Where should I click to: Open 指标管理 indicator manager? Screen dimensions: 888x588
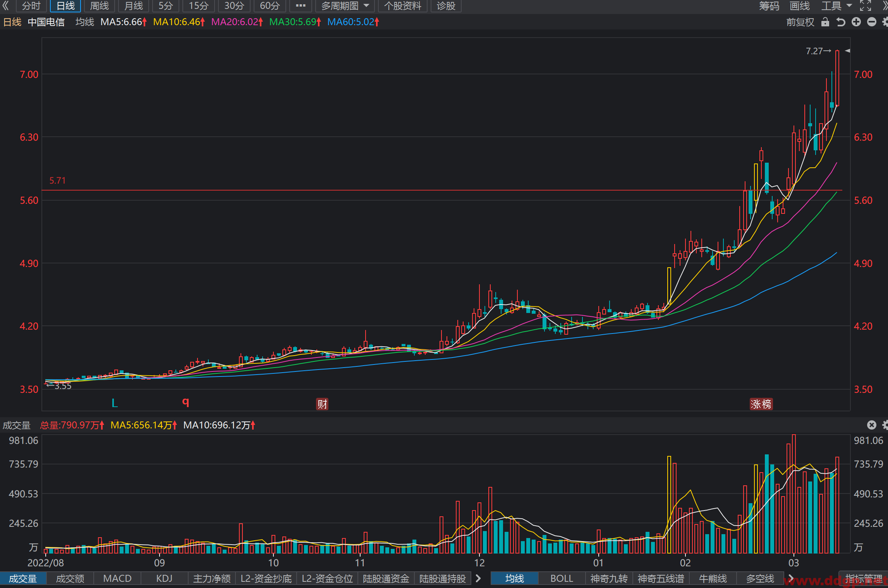(864, 578)
